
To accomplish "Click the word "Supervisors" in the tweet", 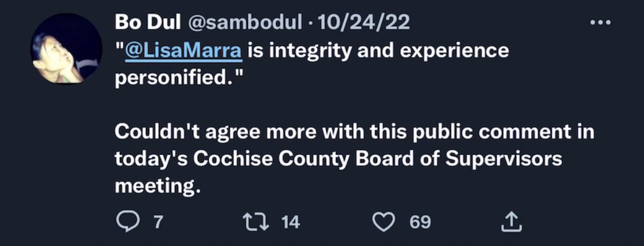I will (x=516, y=159).
